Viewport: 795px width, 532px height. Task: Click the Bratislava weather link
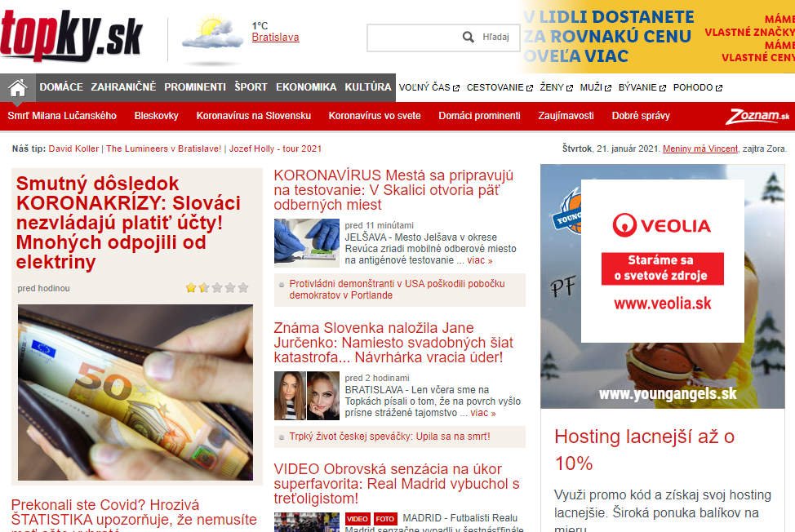tap(275, 37)
